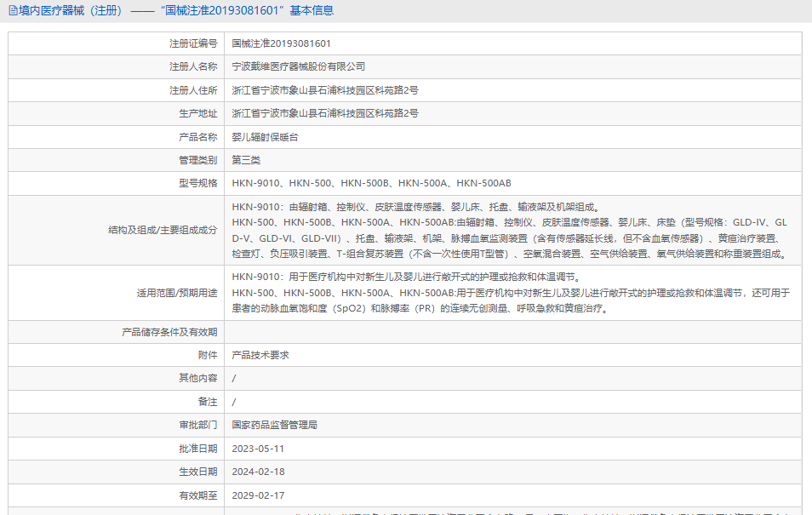Click the header title 境内医疗器械（注册）基本信息
Viewport: 812px width, 515px height.
click(176, 10)
